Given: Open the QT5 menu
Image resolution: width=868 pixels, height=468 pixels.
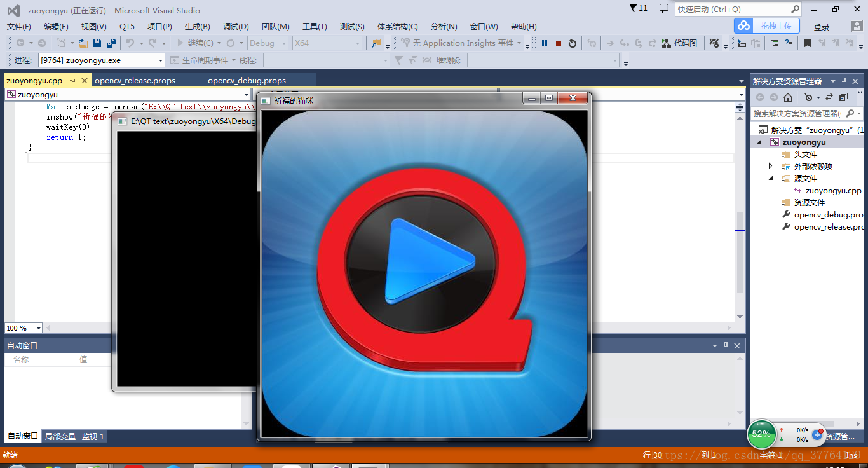Looking at the screenshot, I should tap(127, 26).
